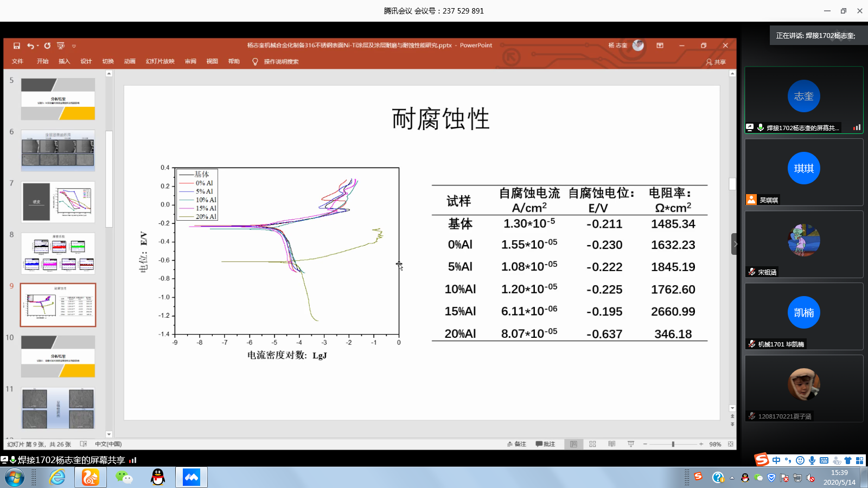
Task: Click the 操作说明搜索 search box
Action: coord(281,62)
